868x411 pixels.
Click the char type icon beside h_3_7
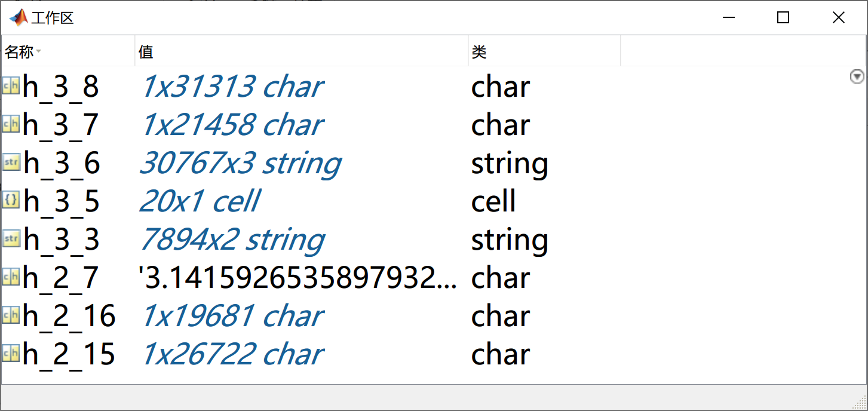[x=10, y=124]
